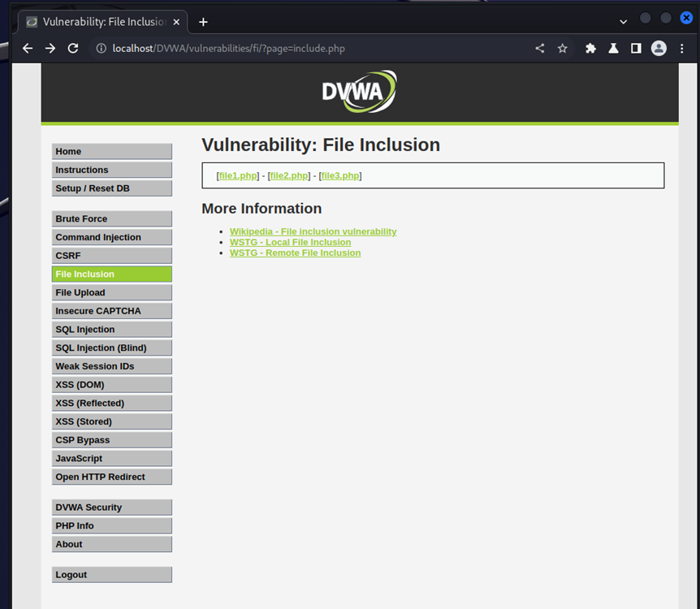Select the highlighted File Inclusion item
This screenshot has width=700, height=609.
[x=111, y=274]
